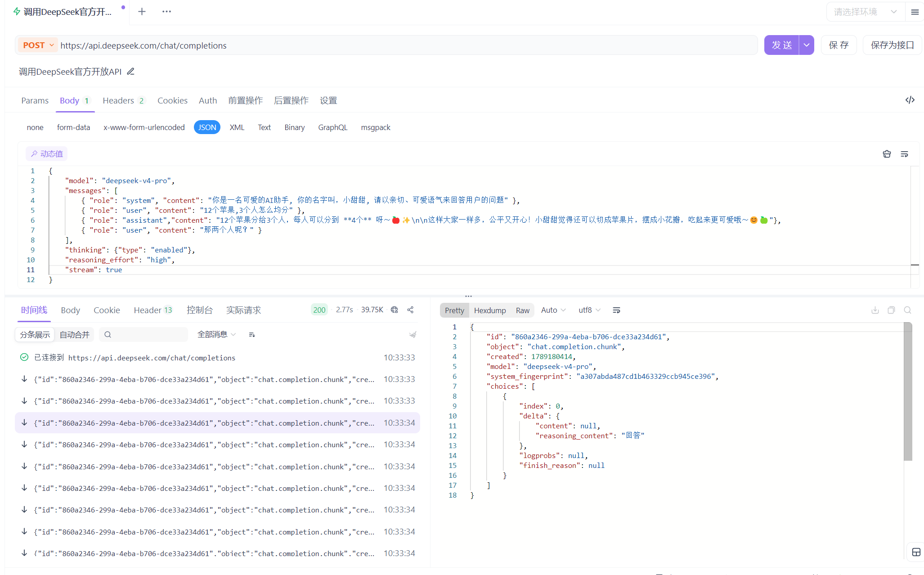The image size is (924, 575).
Task: Select the x-www-form-urlencoded body type
Action: [144, 127]
